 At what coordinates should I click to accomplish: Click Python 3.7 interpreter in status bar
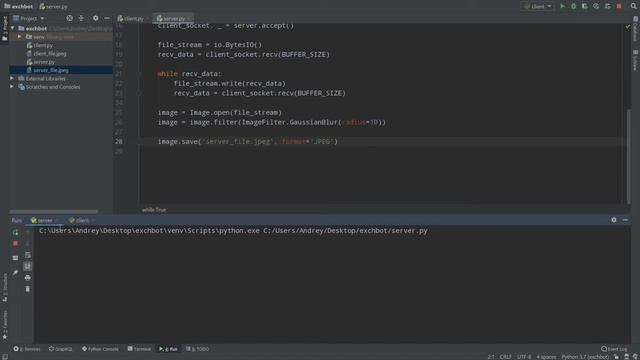point(585,357)
